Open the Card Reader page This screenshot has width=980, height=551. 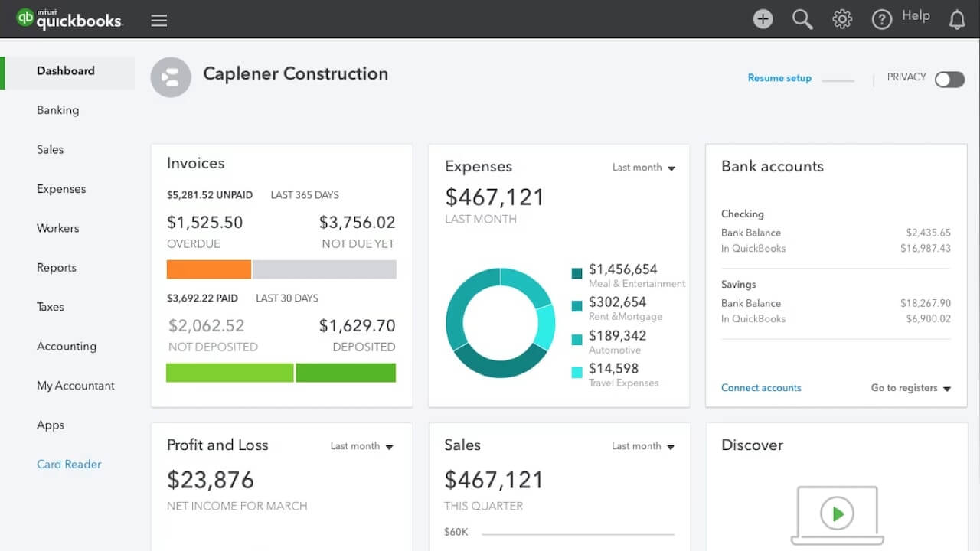click(x=69, y=465)
